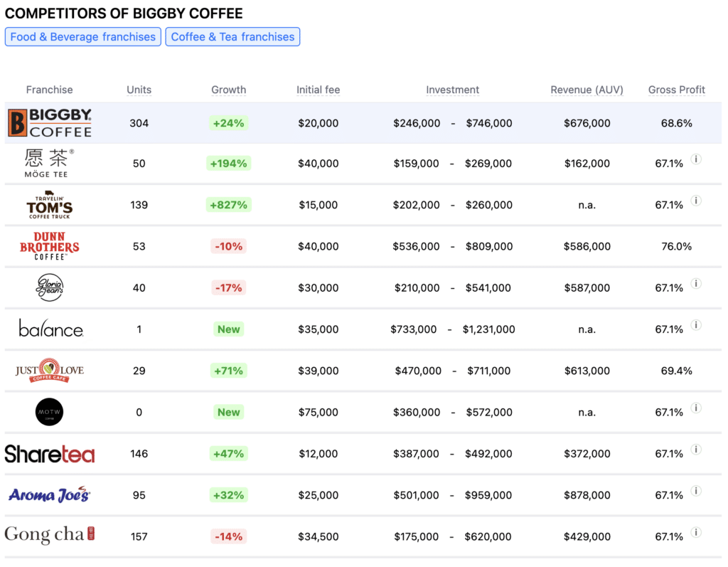Click info icon in MOTW row
728x567 pixels.
695,408
